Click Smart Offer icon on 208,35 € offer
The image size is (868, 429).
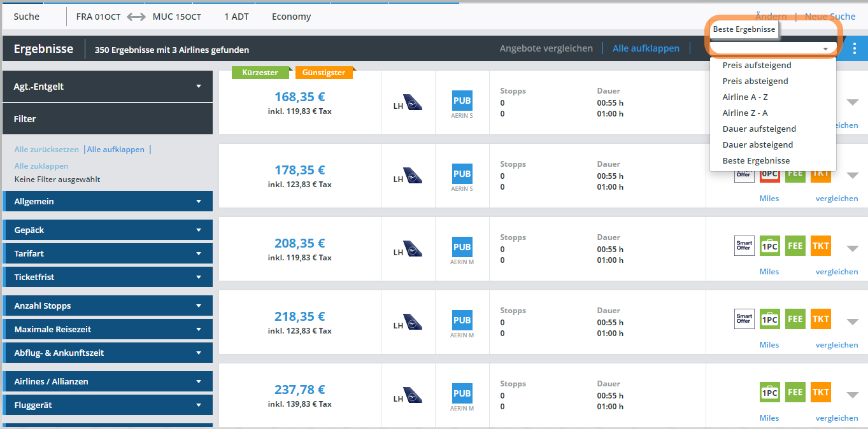[x=744, y=246]
